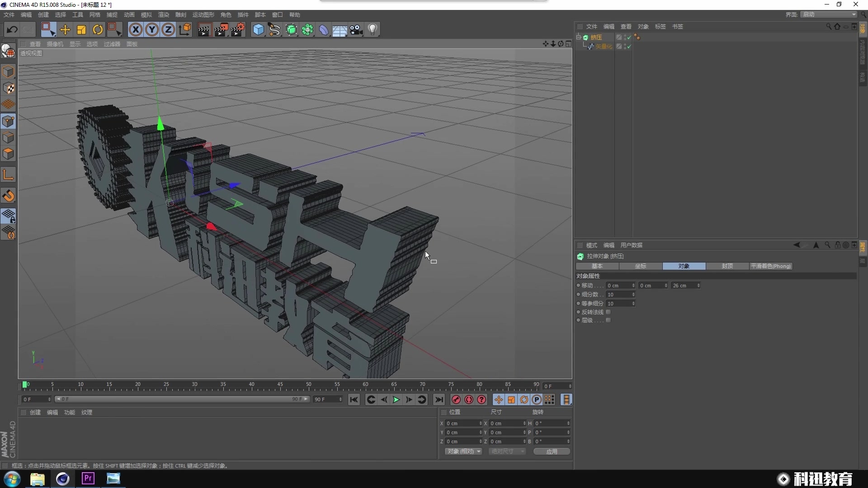Open the 对象(相对) dropdown in coordinates panel

463,451
